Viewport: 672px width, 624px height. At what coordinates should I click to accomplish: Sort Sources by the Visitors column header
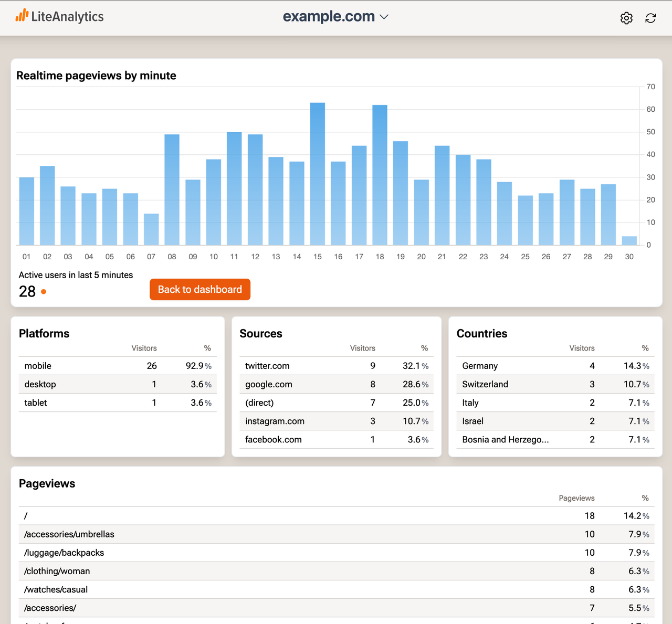pos(362,348)
